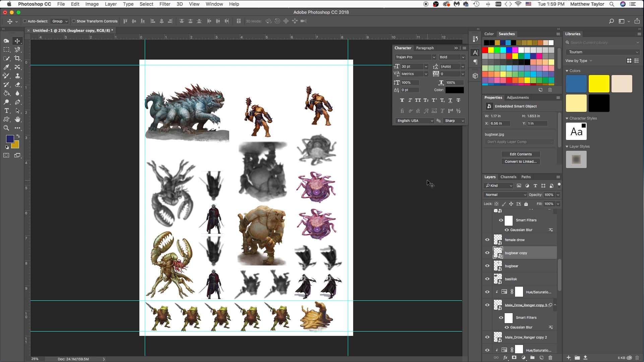This screenshot has width=644, height=362.
Task: Click the Edit Contents button
Action: [x=521, y=154]
